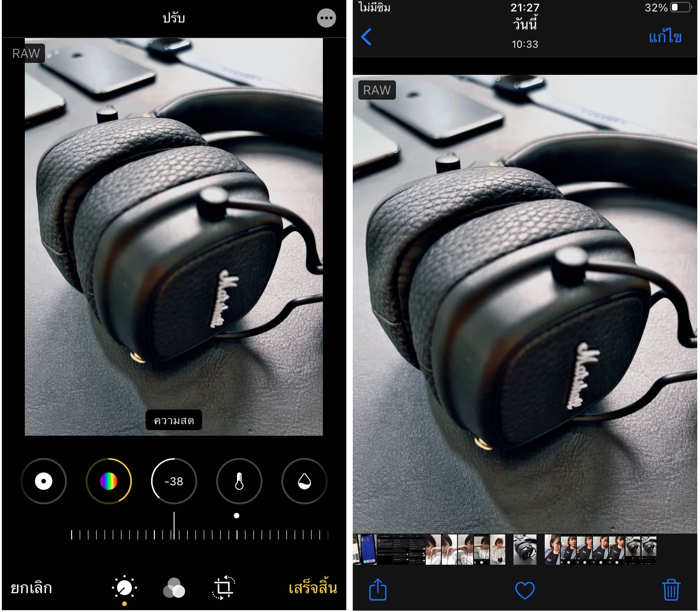Go back with the blue chevron
The image size is (700, 612).
(x=366, y=37)
